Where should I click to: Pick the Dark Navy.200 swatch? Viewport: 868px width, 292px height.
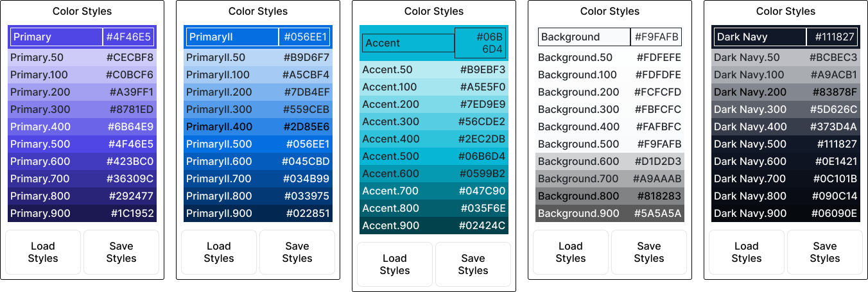(x=786, y=92)
